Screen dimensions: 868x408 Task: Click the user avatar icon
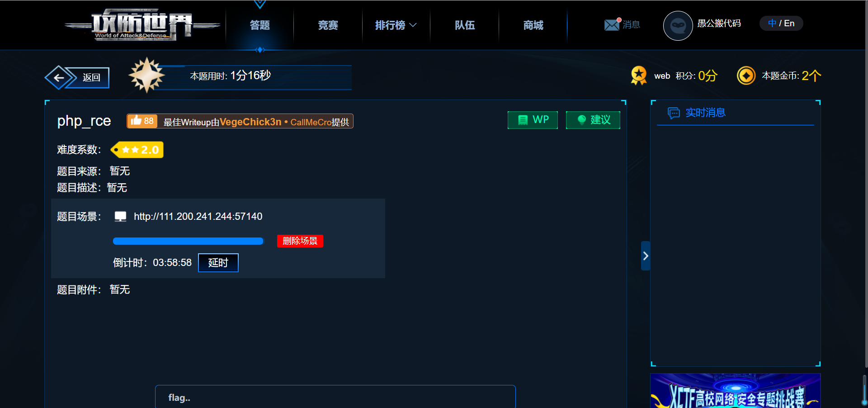click(x=678, y=25)
